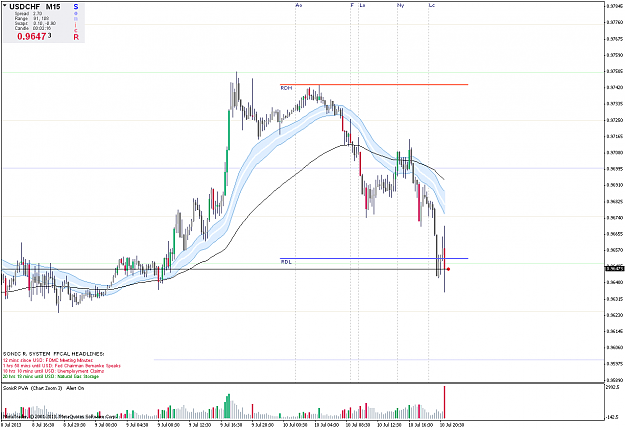Screen dimensions: 625x429
Task: Click the Ny session marker label
Action: pyautogui.click(x=401, y=5)
